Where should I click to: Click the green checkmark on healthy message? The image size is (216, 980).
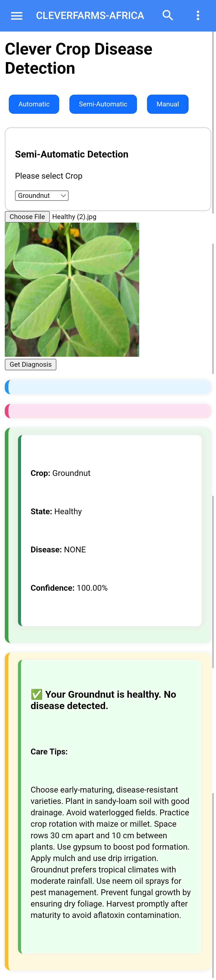click(x=36, y=694)
